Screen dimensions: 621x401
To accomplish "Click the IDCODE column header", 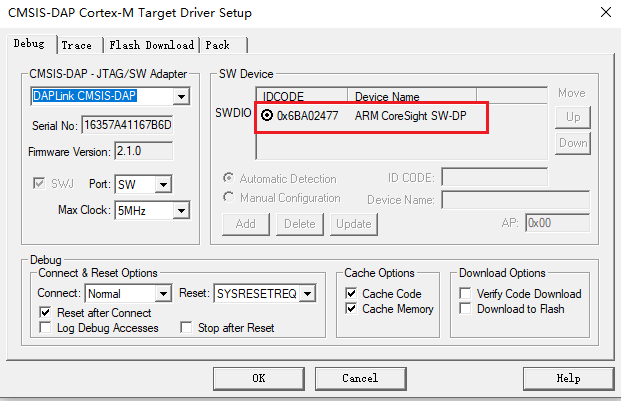I will coord(302,96).
